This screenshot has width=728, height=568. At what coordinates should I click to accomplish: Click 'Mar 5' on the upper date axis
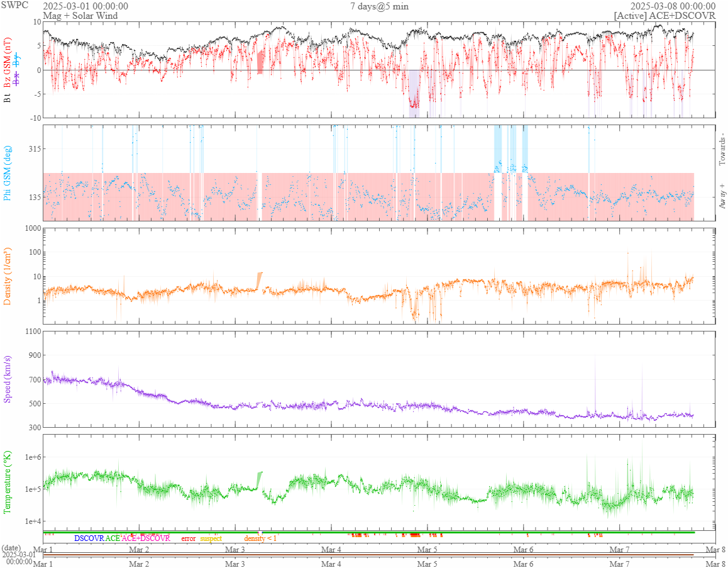pyautogui.click(x=427, y=549)
